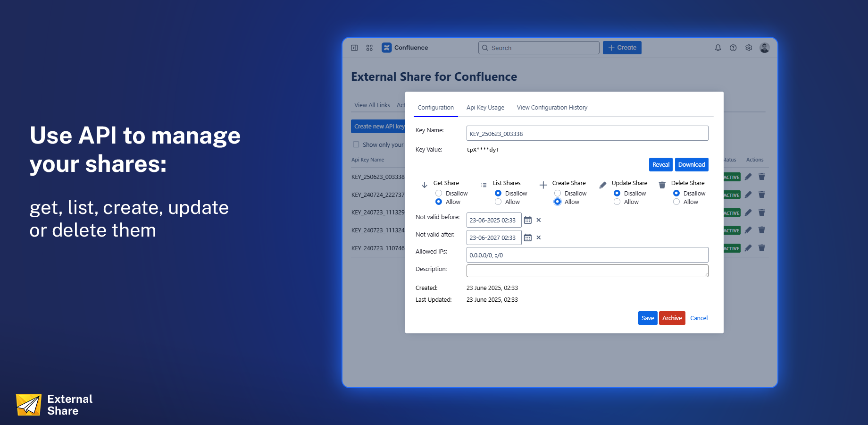
Task: Clear the Not valid before date
Action: click(x=539, y=220)
